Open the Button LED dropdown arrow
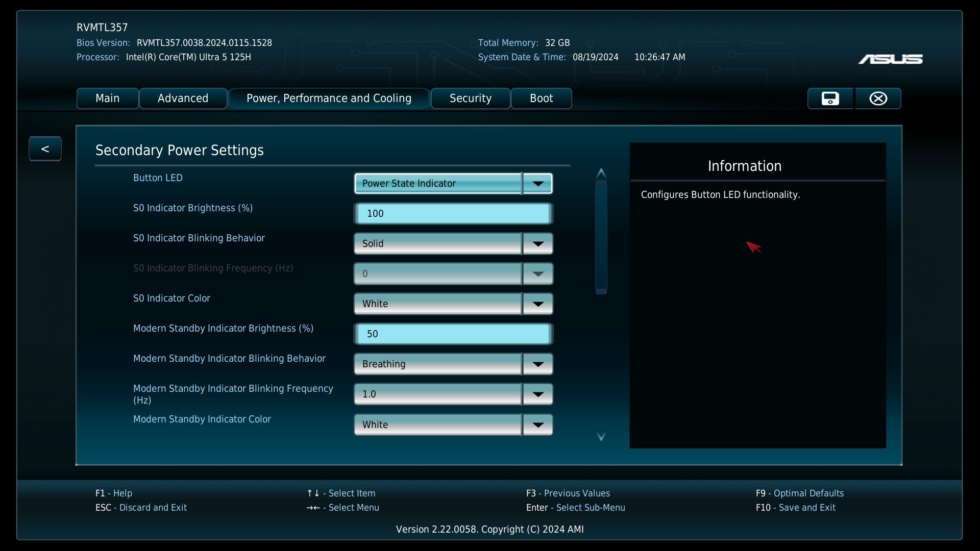Screen dimensions: 980x551 click(537, 184)
